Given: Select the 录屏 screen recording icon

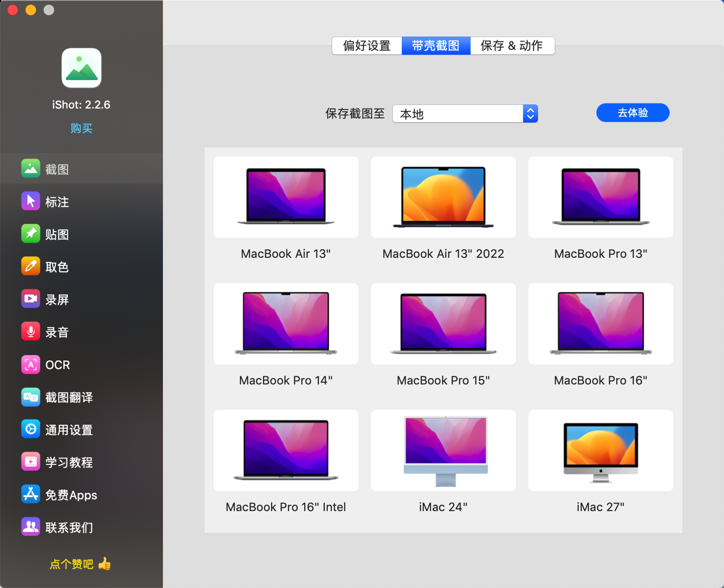Looking at the screenshot, I should tap(31, 299).
